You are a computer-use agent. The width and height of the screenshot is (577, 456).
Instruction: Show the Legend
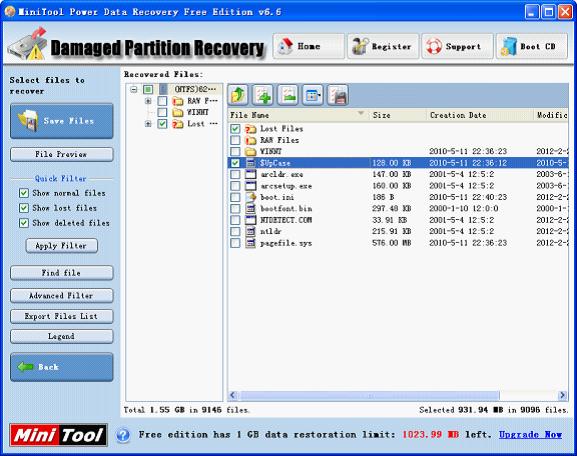61,336
